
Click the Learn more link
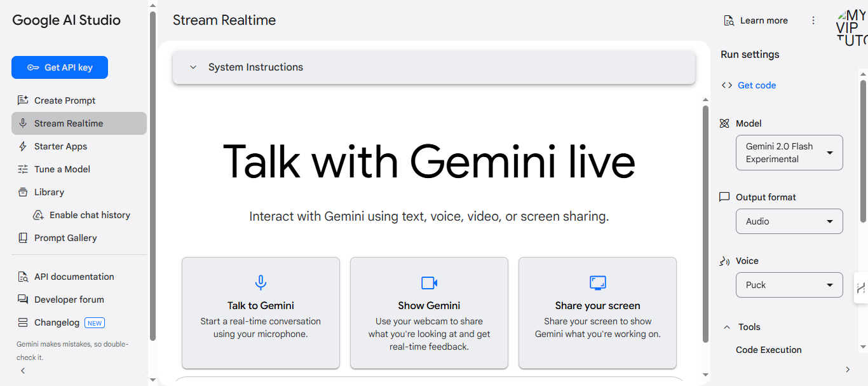tap(756, 20)
